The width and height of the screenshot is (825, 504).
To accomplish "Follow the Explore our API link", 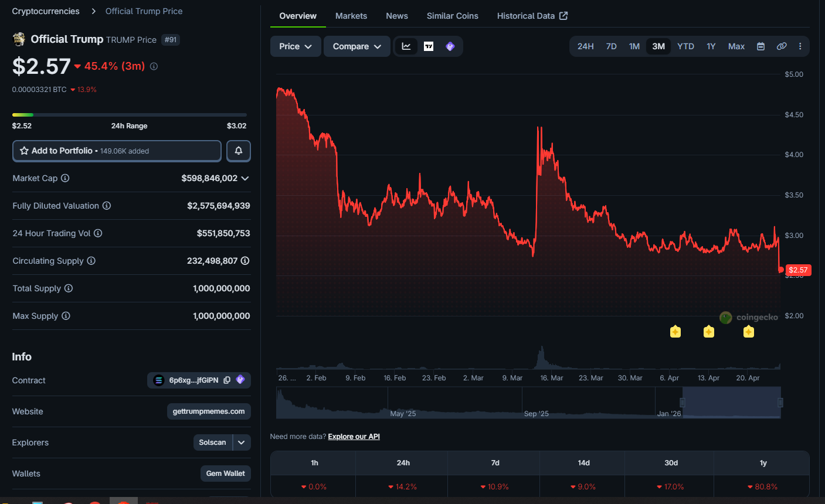I will pyautogui.click(x=354, y=437).
